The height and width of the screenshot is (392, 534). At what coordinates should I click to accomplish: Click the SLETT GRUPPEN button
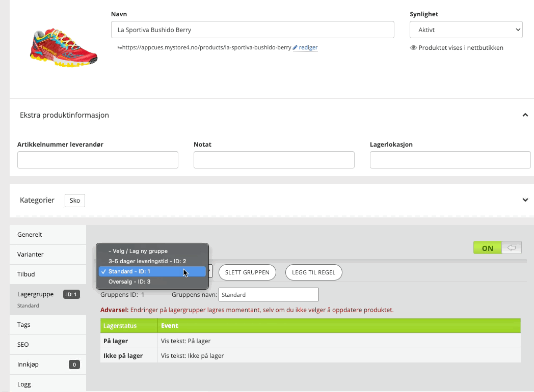click(x=247, y=272)
